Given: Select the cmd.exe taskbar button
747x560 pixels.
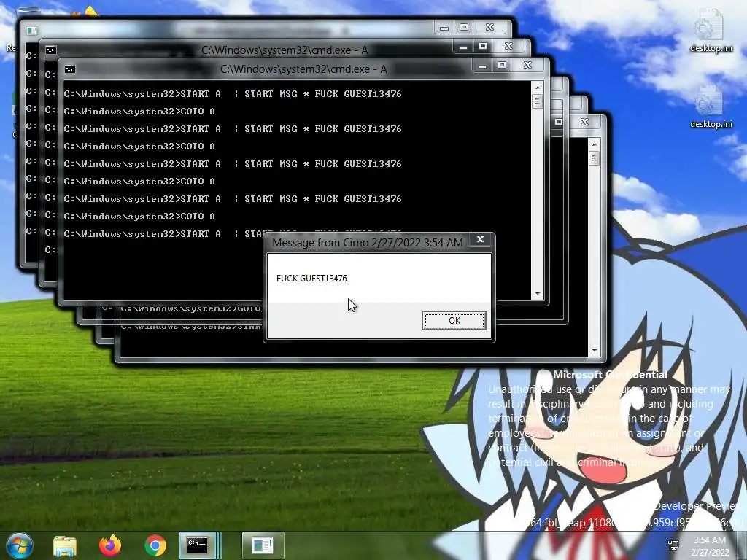Looking at the screenshot, I should click(x=198, y=545).
